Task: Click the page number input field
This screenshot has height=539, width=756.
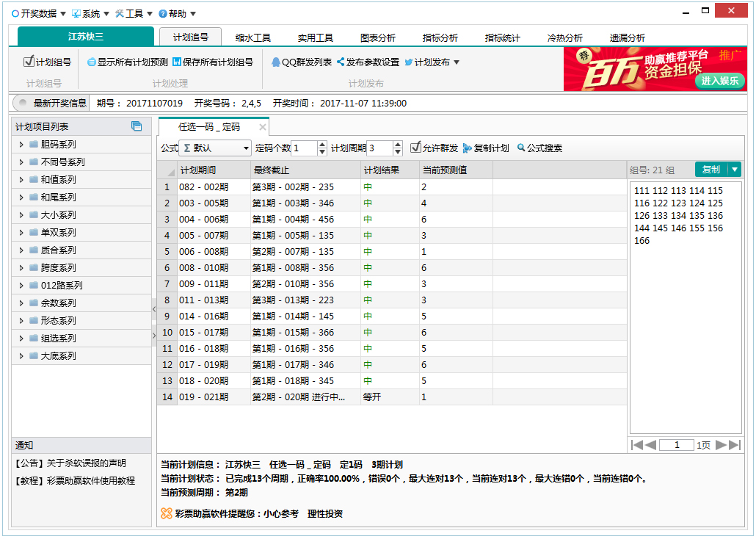Action: [677, 445]
